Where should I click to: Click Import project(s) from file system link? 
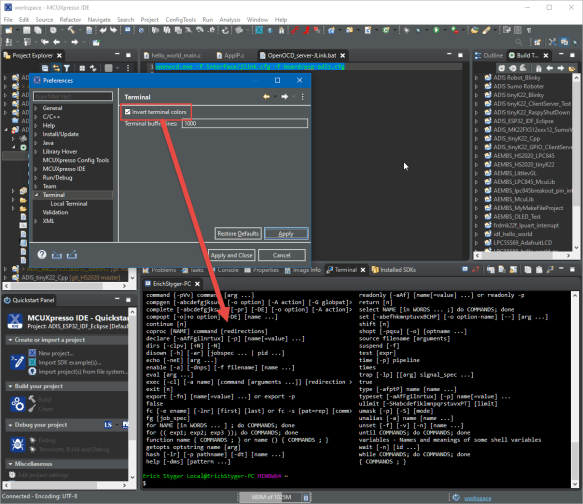(x=83, y=372)
